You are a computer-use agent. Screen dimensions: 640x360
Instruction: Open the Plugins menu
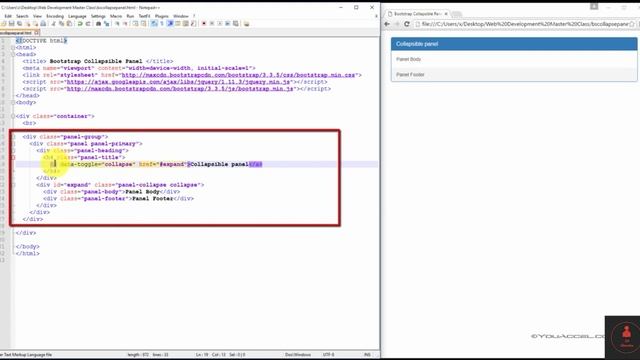point(162,16)
